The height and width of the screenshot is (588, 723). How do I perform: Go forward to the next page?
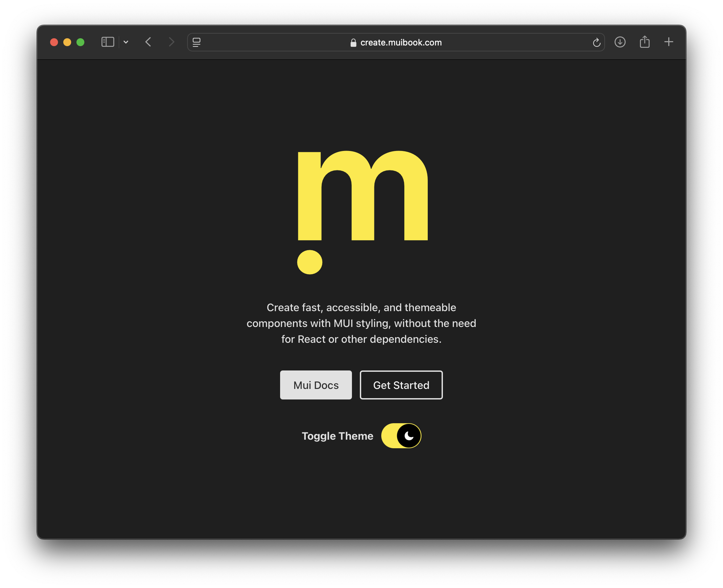pos(171,42)
